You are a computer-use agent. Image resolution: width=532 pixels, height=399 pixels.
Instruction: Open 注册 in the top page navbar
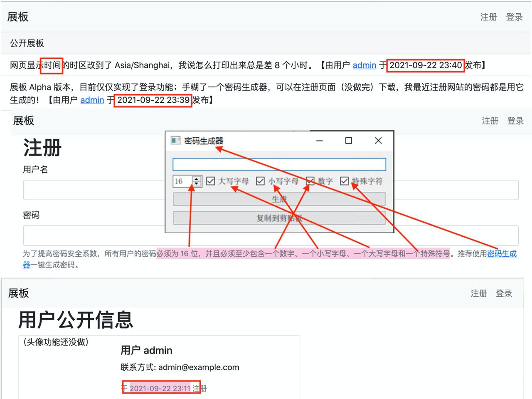click(489, 17)
